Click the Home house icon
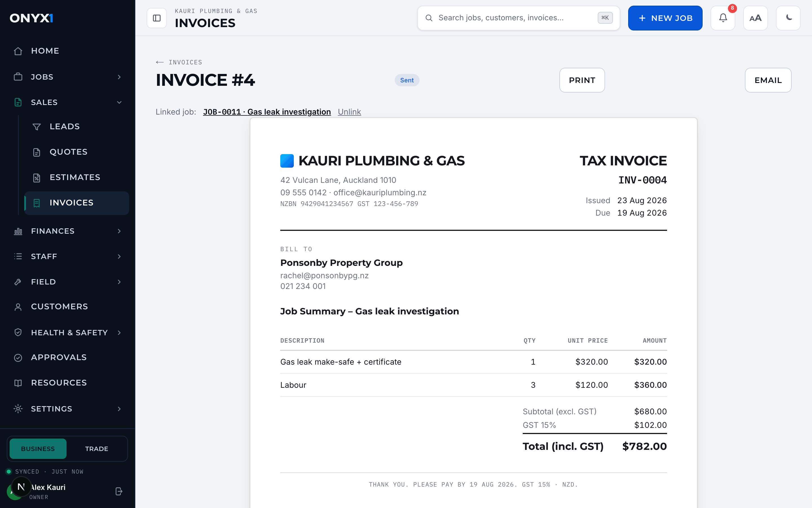Image resolution: width=812 pixels, height=508 pixels. (18, 51)
